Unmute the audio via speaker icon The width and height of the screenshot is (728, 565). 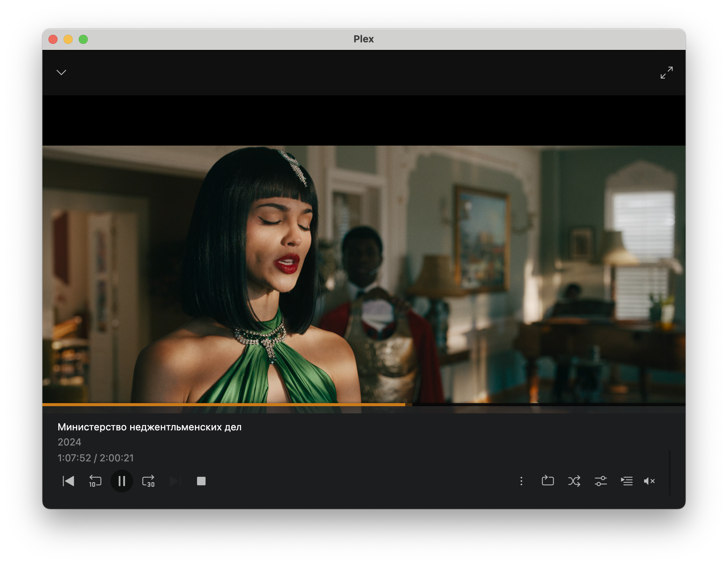click(x=649, y=481)
